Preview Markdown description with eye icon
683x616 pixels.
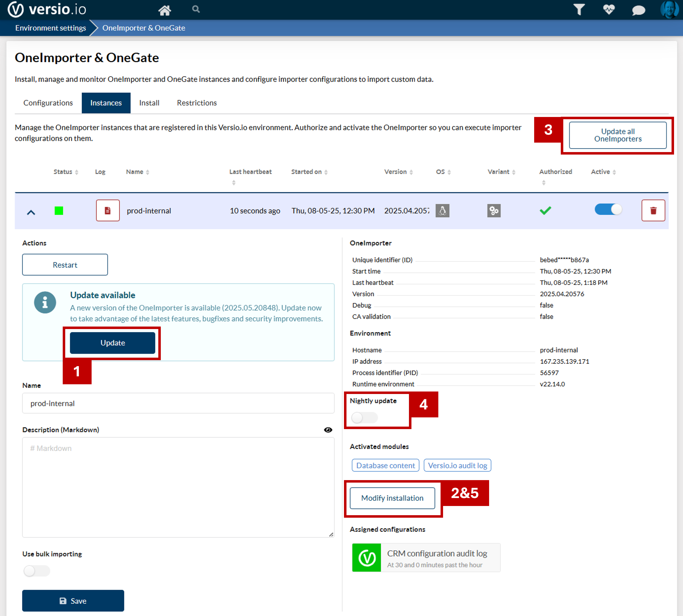(328, 430)
